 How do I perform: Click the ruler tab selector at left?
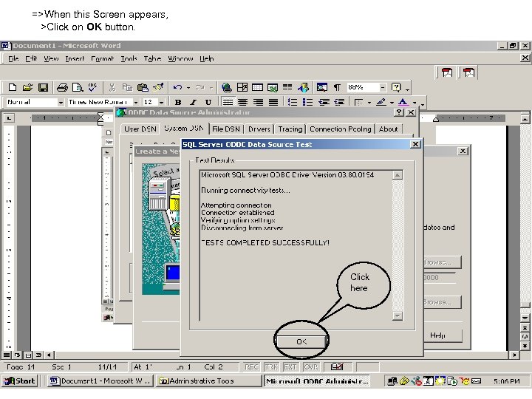click(x=9, y=117)
